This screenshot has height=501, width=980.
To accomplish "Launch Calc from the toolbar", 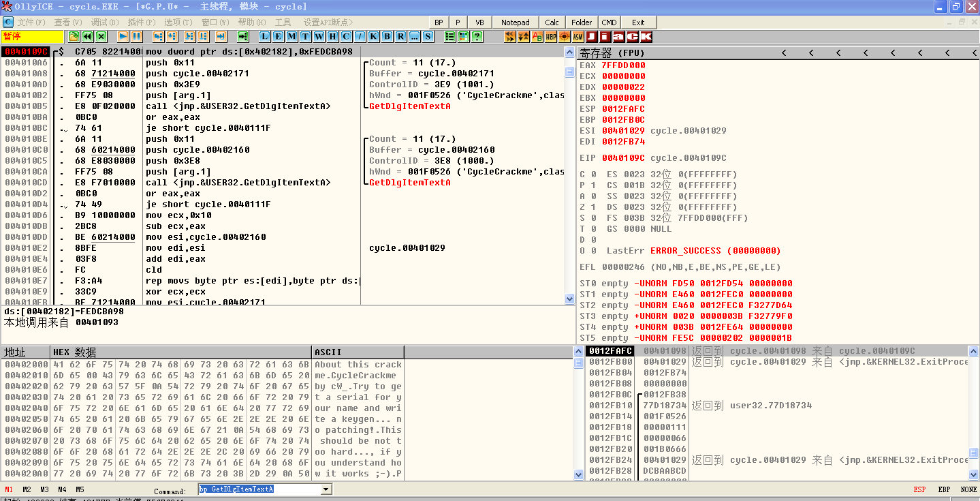I will 552,22.
